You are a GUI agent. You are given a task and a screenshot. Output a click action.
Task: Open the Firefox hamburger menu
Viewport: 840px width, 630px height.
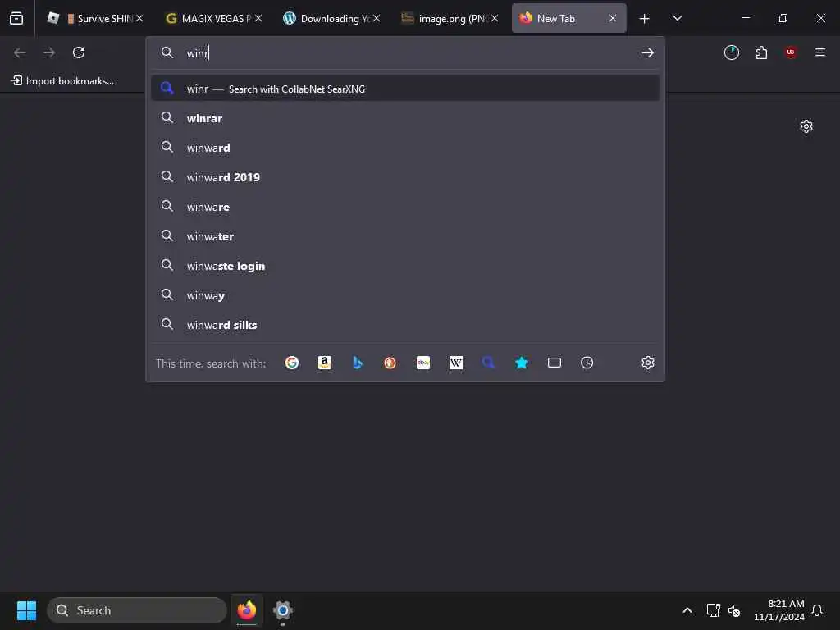820,52
